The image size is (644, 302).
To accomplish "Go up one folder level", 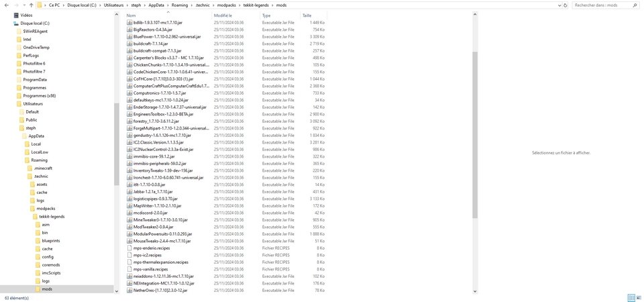I will (32, 5).
